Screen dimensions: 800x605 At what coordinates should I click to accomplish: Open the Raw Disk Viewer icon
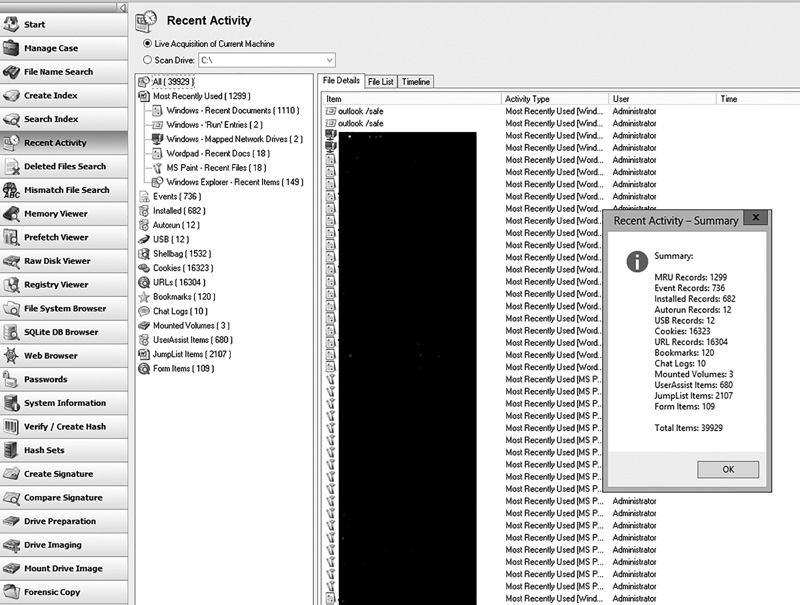click(x=11, y=261)
